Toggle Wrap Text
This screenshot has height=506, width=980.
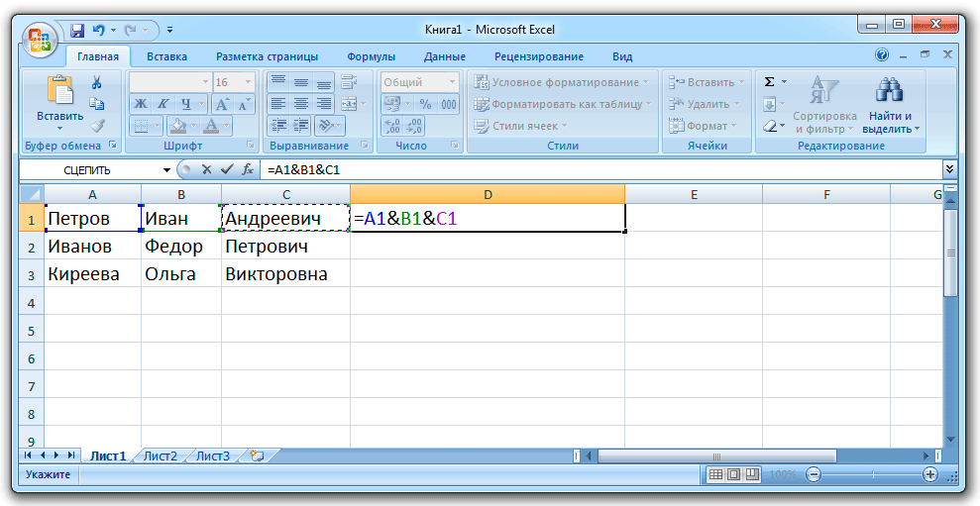pos(350,82)
